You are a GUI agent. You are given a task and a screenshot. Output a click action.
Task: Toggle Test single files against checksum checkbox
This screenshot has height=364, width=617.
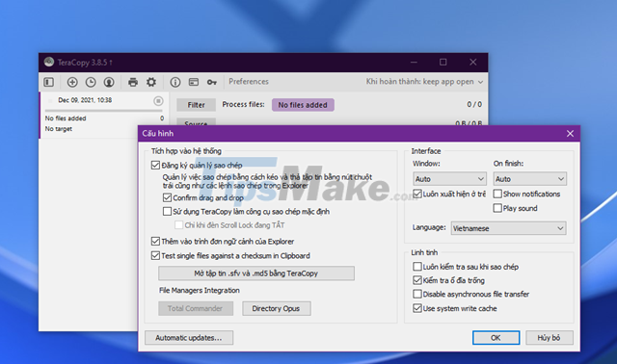(x=155, y=255)
